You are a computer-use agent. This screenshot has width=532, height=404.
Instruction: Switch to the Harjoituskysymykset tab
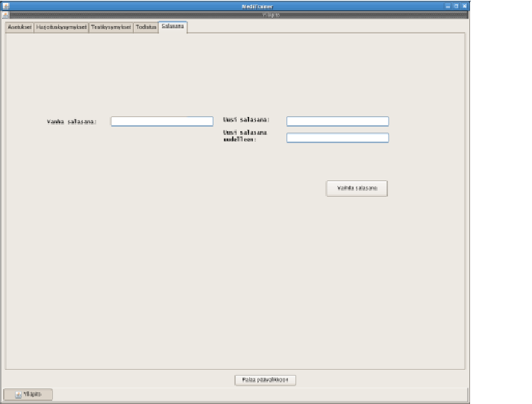(61, 27)
